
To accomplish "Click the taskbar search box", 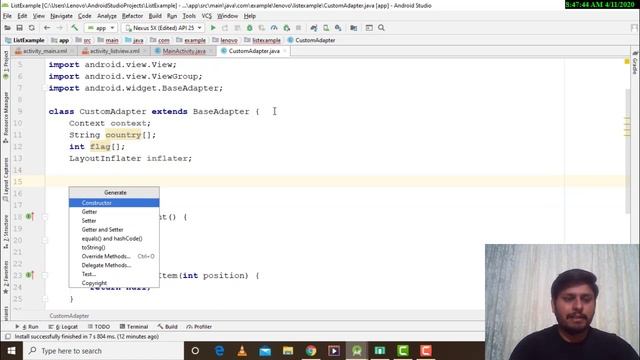I will 104,351.
